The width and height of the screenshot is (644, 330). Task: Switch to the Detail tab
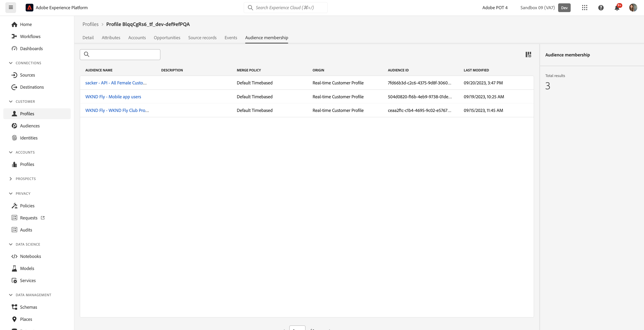click(x=88, y=38)
